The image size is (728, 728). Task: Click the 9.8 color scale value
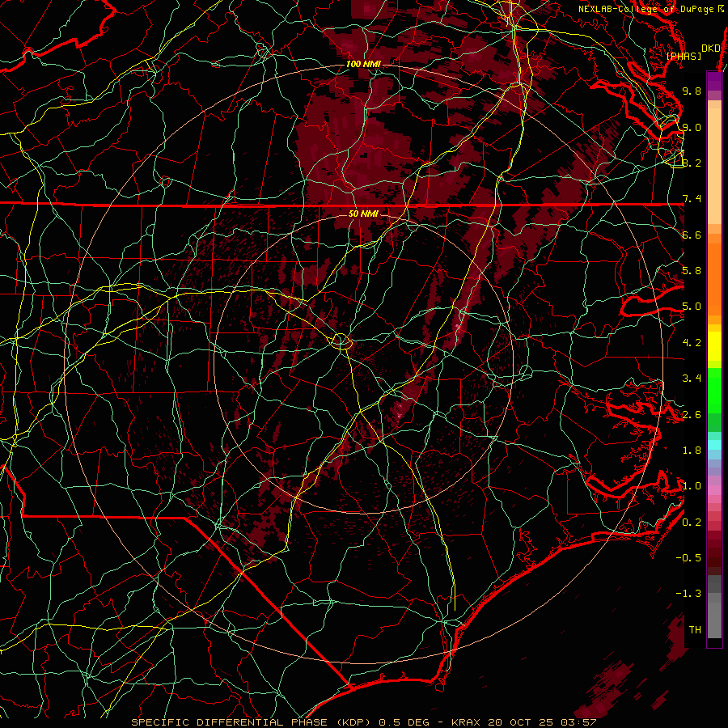coord(692,91)
